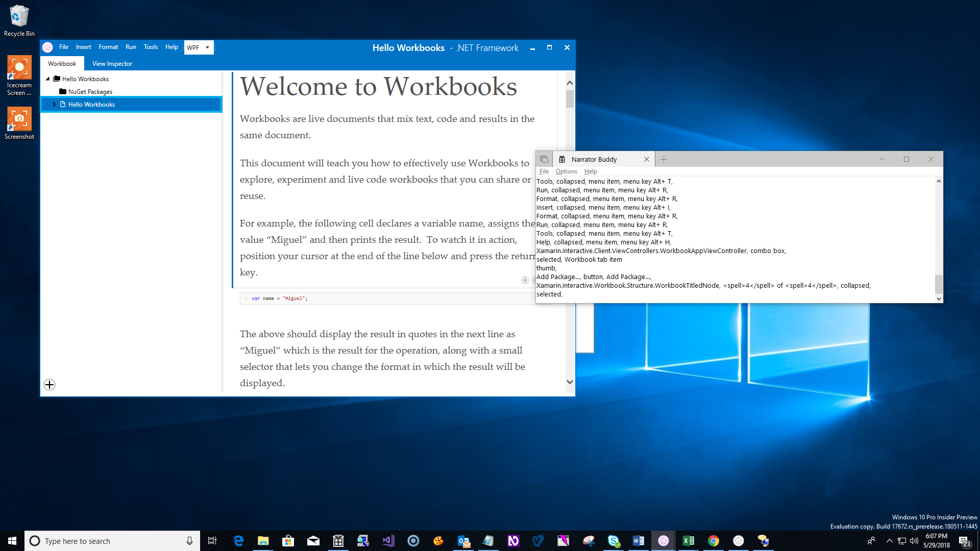Expand the selected Hello Workbooks document node

[x=55, y=104]
